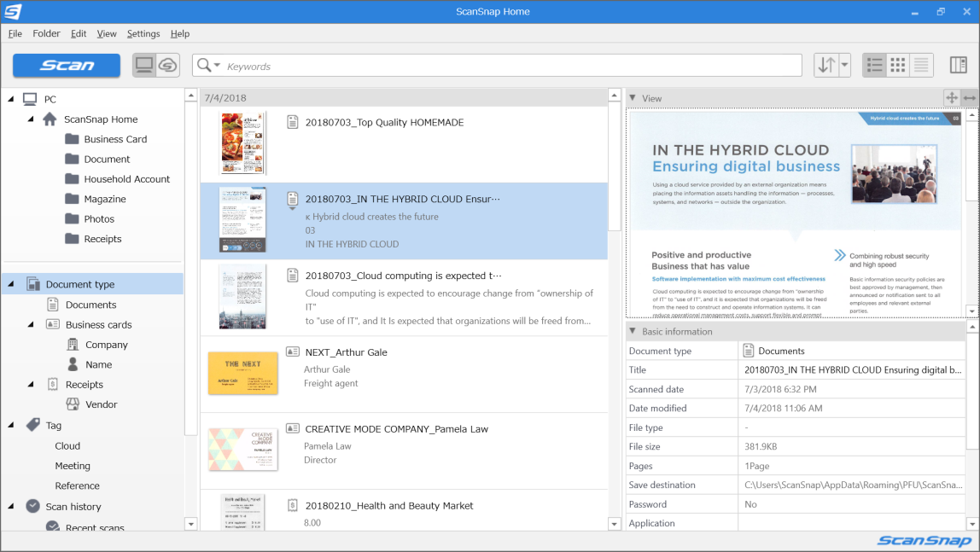
Task: Click the fit-to-width icon in View
Action: (x=970, y=98)
